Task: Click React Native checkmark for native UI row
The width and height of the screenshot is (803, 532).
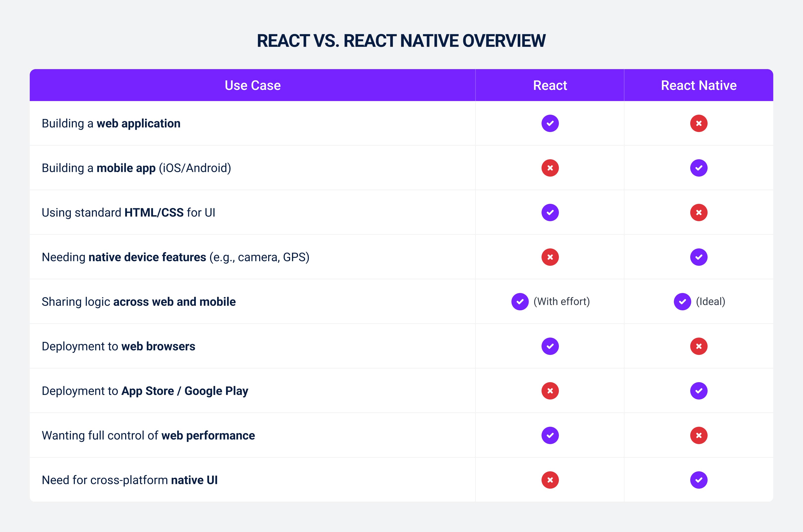Action: coord(699,480)
